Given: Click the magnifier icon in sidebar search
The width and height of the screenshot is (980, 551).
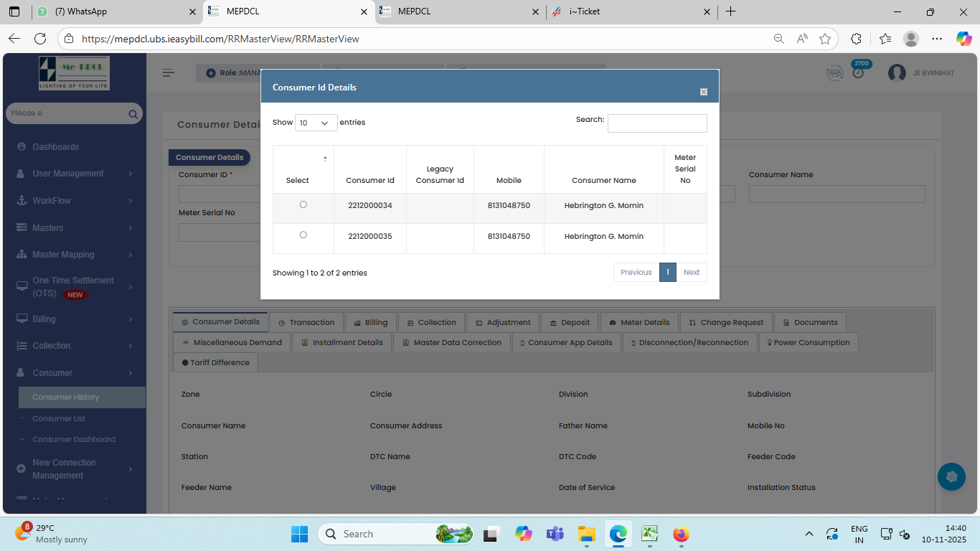Looking at the screenshot, I should (x=133, y=113).
